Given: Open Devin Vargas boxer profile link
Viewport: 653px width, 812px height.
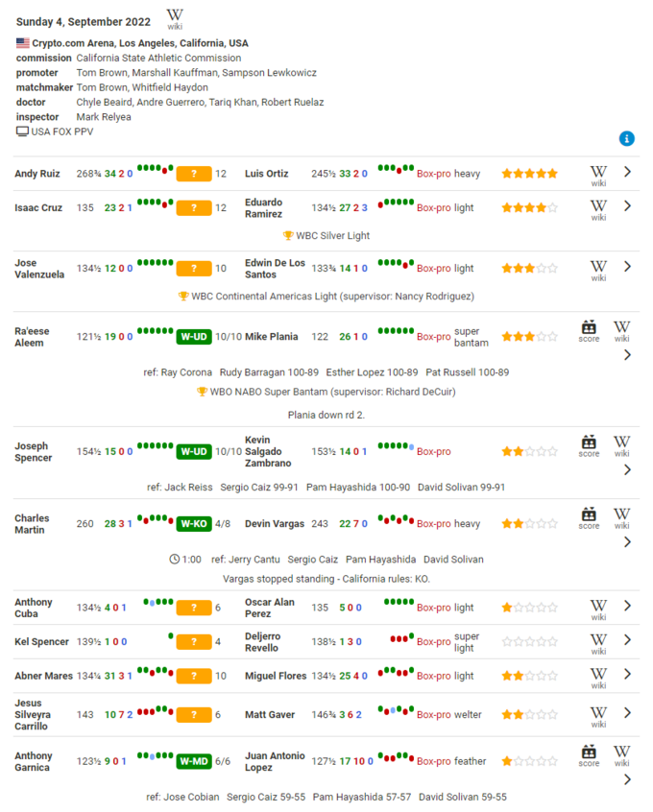Looking at the screenshot, I should pos(275,524).
